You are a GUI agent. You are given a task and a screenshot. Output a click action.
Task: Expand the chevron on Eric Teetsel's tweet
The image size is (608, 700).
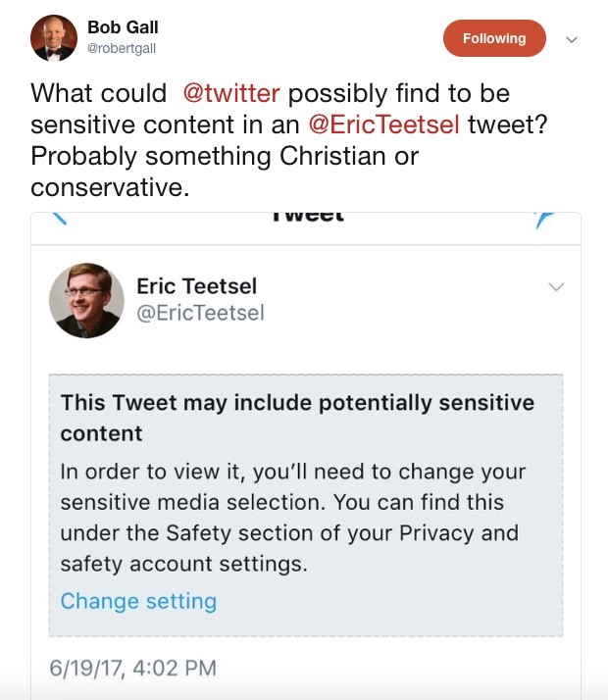pyautogui.click(x=556, y=287)
